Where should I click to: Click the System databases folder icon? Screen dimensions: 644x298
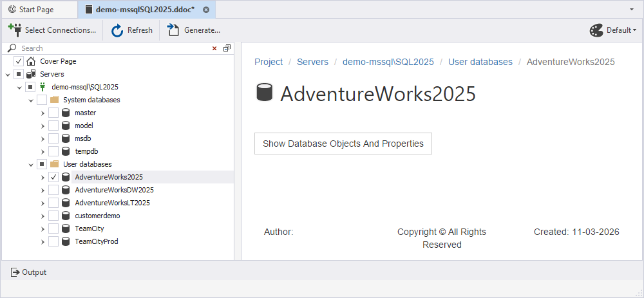[x=54, y=100]
